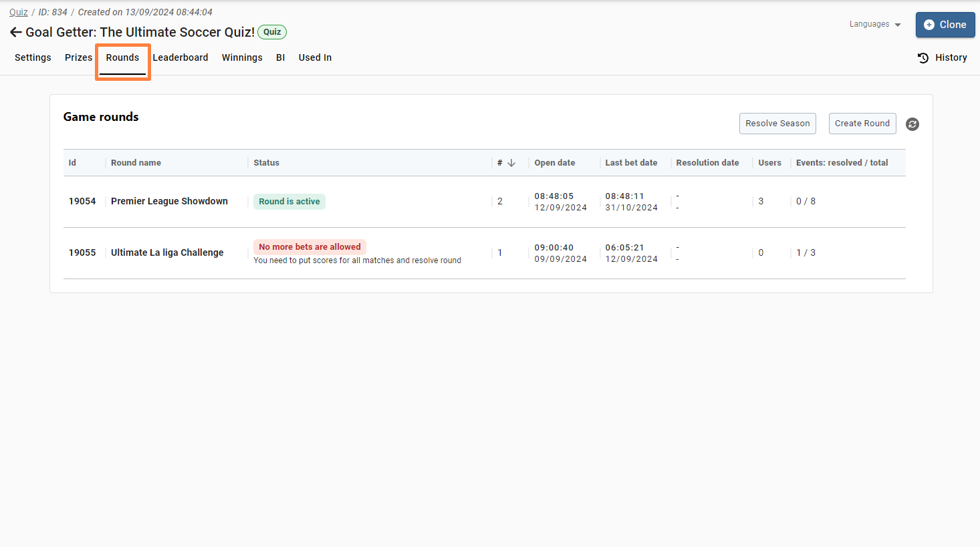Open the BI tab

click(x=280, y=57)
